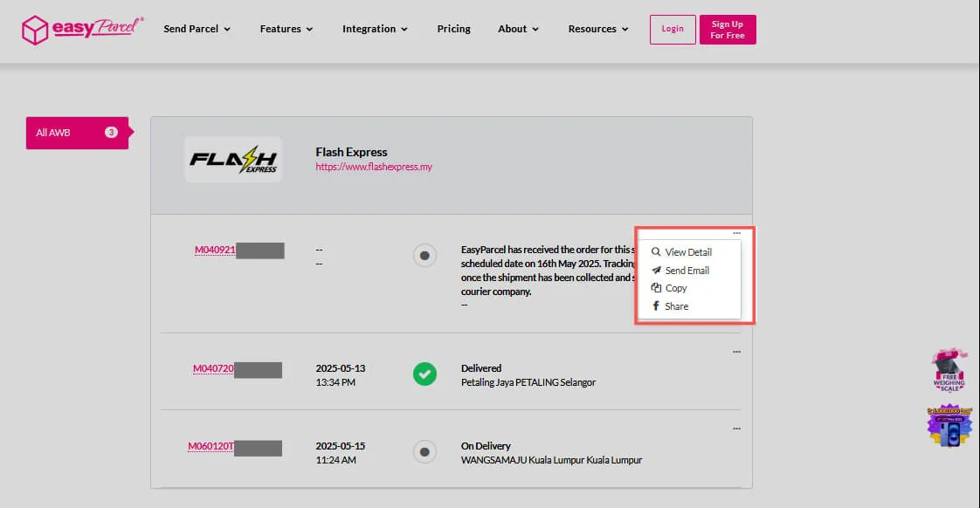
Task: Click the green Delivered checkmark icon
Action: 424,374
